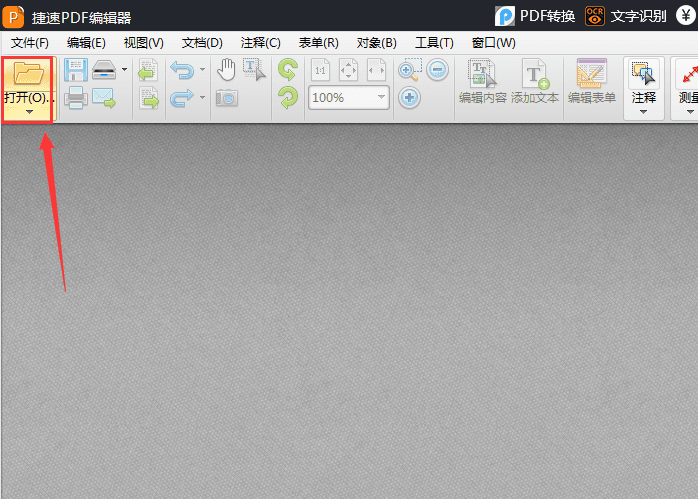Open the 注释(C) menu
Image resolution: width=698 pixels, height=499 pixels.
point(260,43)
